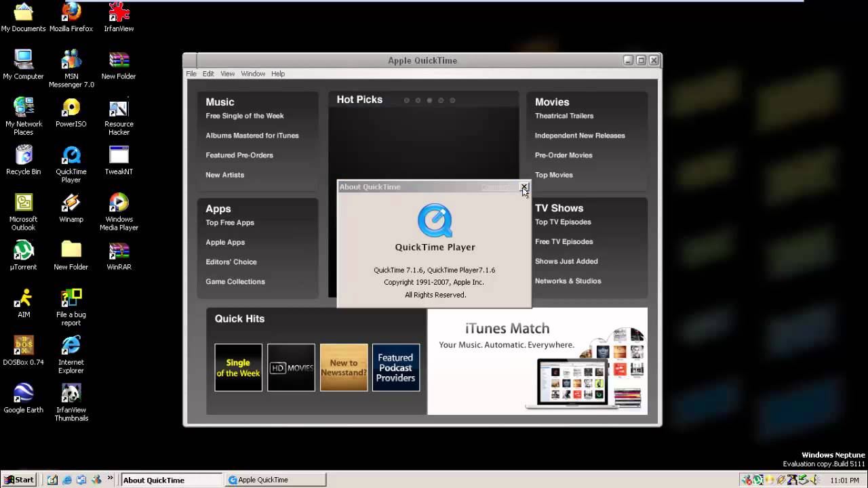
Task: Launch Windows Media Player from the desktop
Action: pos(119,211)
